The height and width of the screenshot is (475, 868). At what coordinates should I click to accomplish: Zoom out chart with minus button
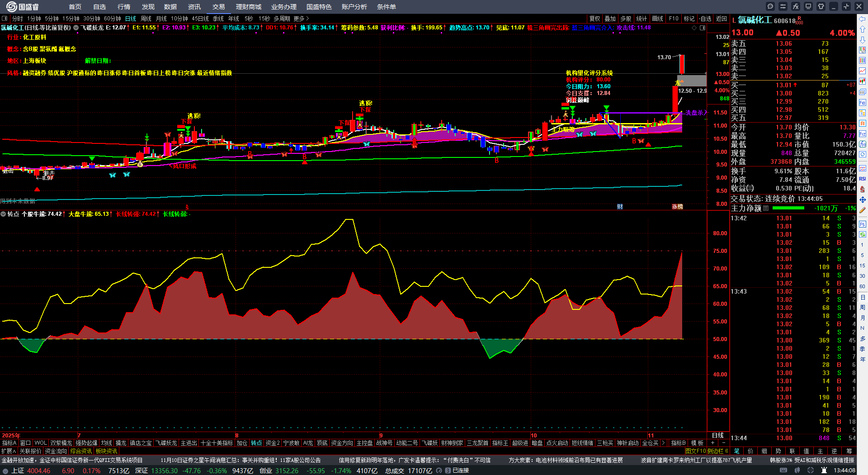tap(723, 443)
